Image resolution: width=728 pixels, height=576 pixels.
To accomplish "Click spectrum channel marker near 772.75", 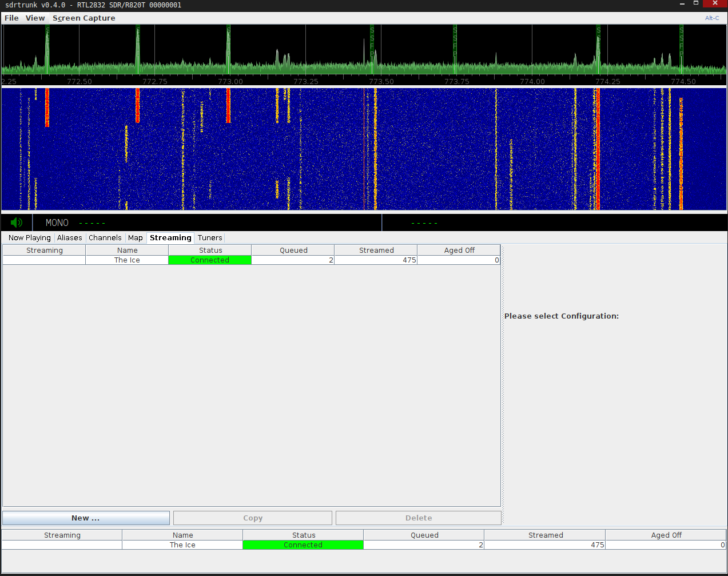I will pos(138,50).
